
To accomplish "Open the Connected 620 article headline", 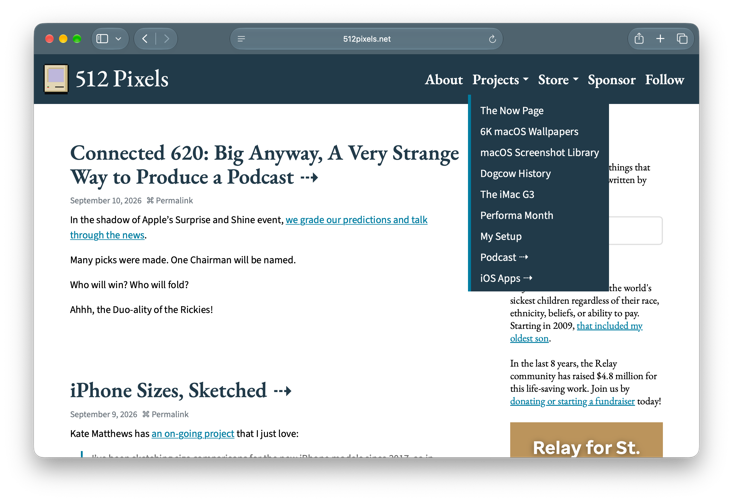I will [265, 165].
